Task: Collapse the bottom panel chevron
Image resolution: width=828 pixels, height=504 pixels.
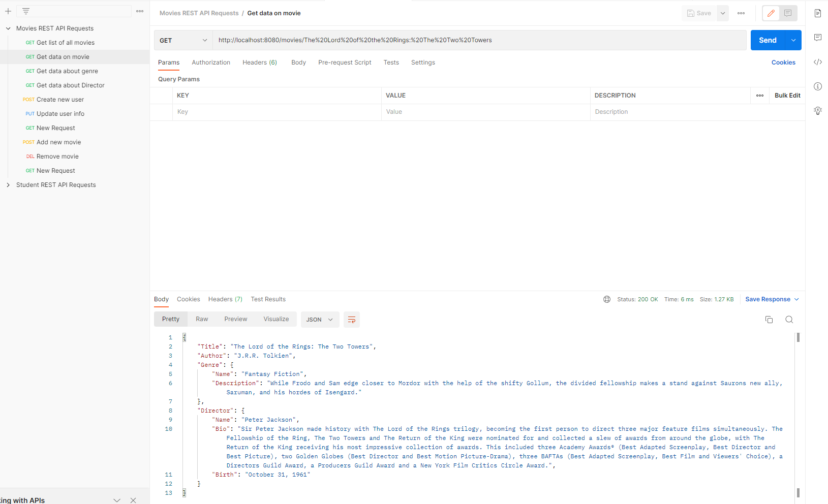Action: tap(117, 500)
